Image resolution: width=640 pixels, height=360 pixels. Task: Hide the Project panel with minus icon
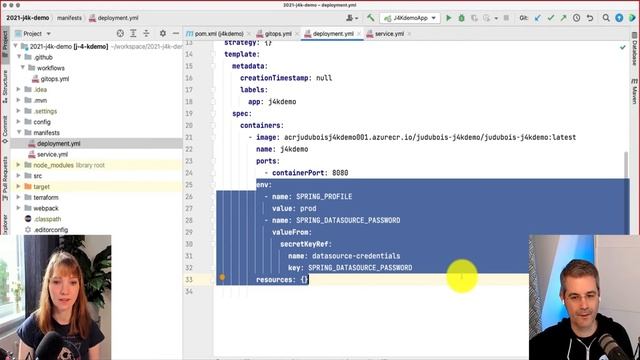coord(176,33)
